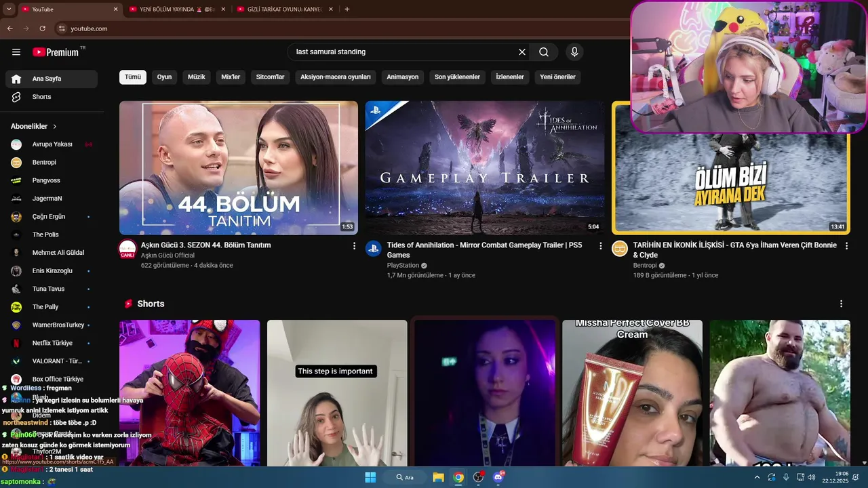Screen dimensions: 868x488
Task: Open the Windows Start menu
Action: click(370, 477)
